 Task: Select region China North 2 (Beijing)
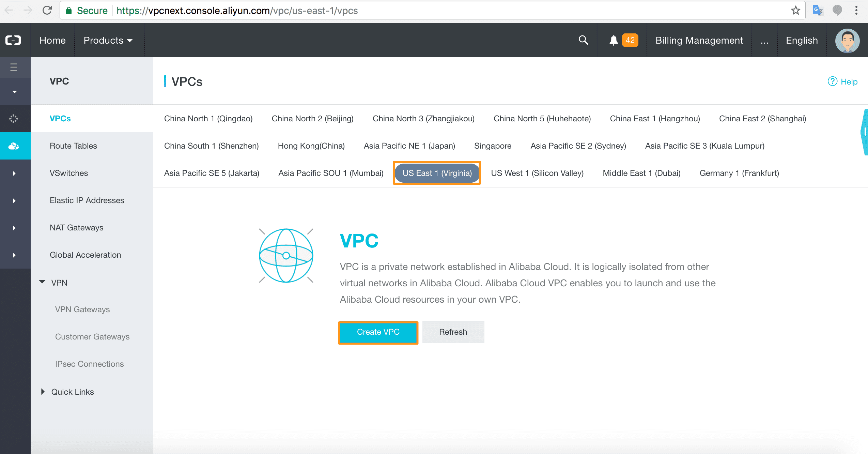(x=312, y=119)
